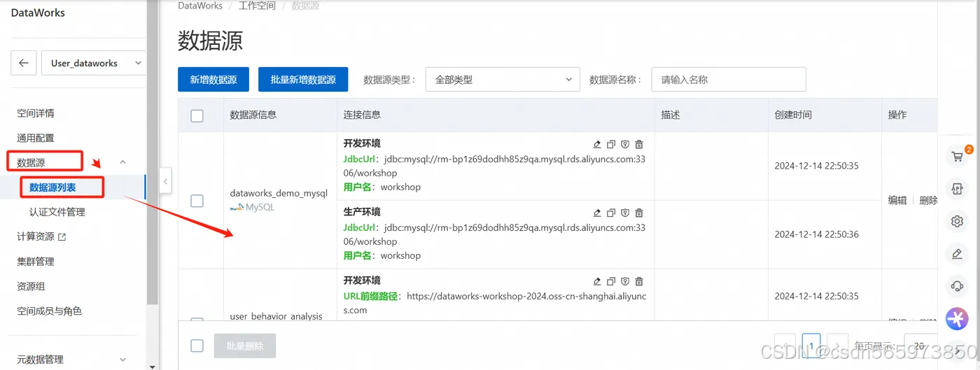This screenshot has height=370, width=980.
Task: Open customer support headset icon
Action: [957, 286]
